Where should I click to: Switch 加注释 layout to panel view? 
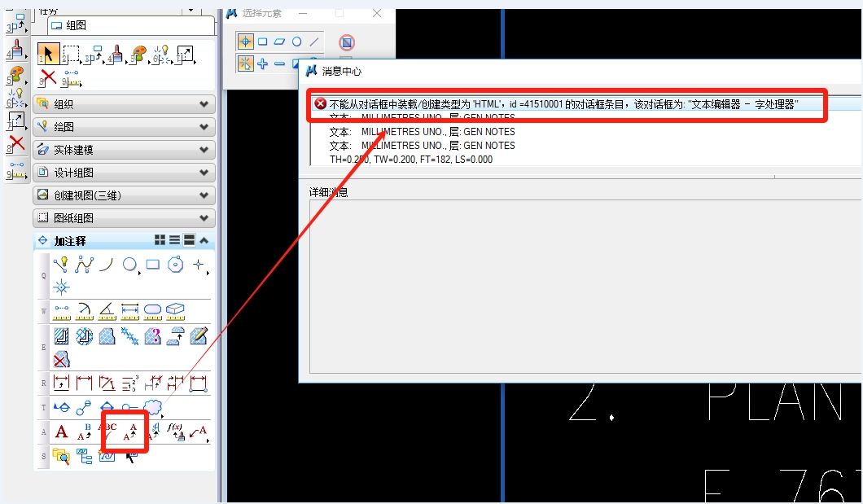coord(189,240)
